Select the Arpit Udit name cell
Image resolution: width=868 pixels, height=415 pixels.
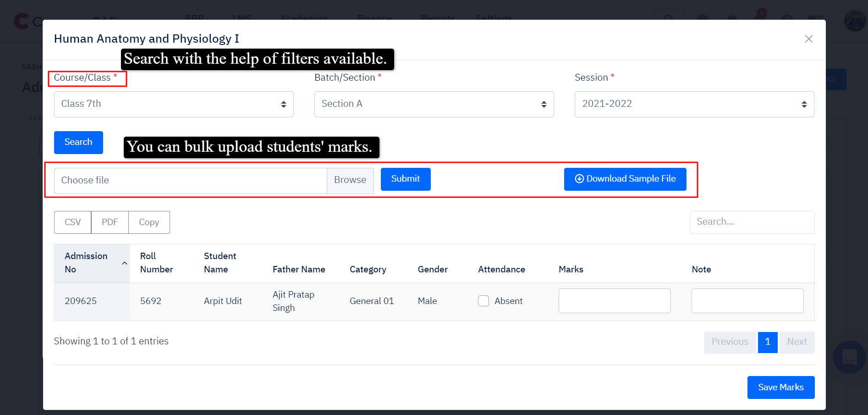[x=228, y=302]
